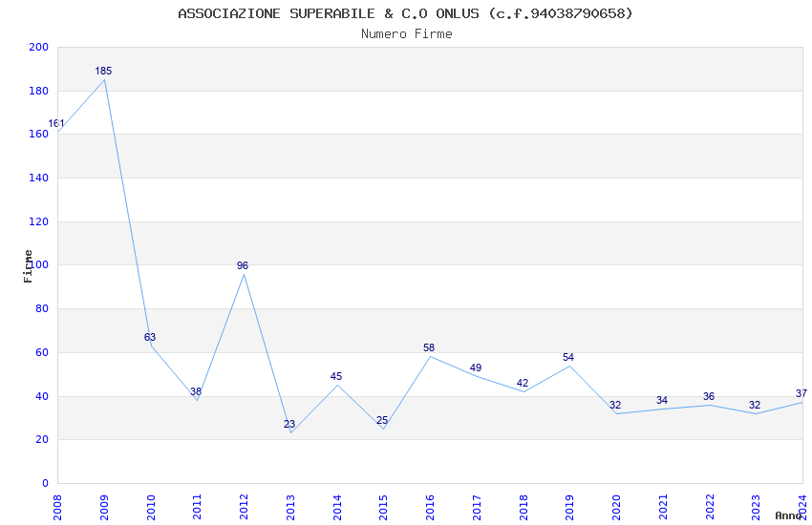Click the data label 36 for 2022
Viewport: 812px width, 525px height.
coord(709,397)
